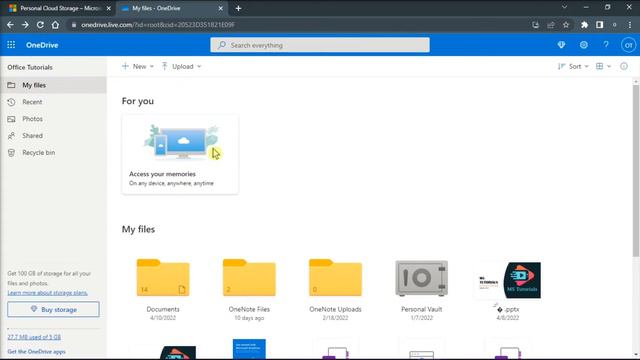The height and width of the screenshot is (360, 640).
Task: Open a new browser tab
Action: point(238,8)
